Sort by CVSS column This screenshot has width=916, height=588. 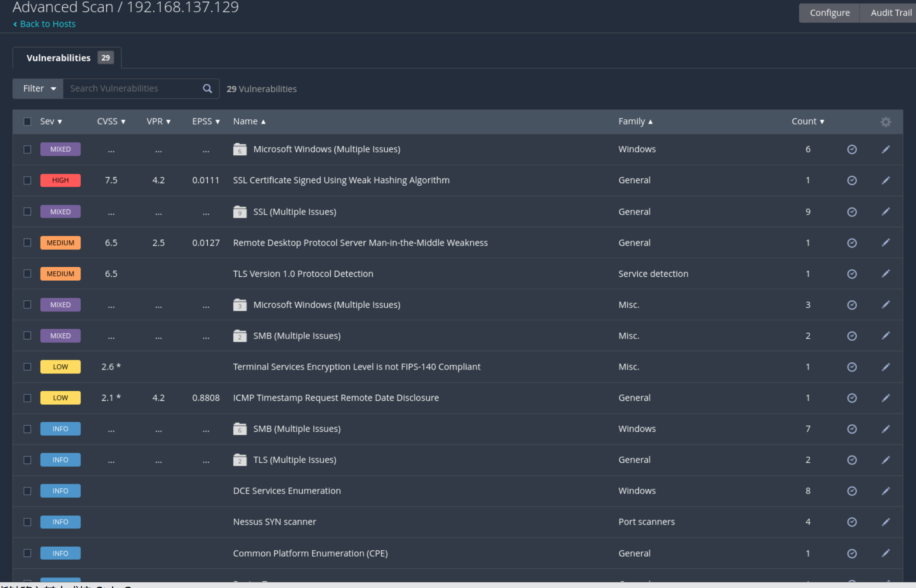(x=111, y=121)
